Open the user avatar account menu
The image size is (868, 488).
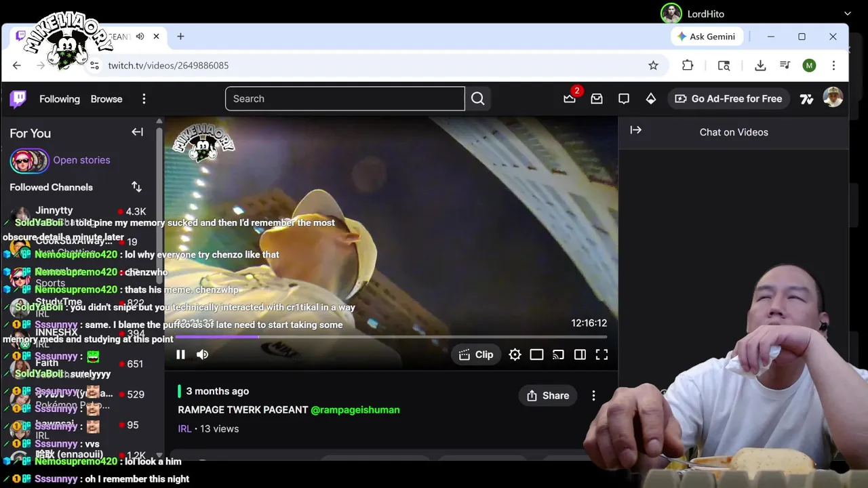[833, 98]
